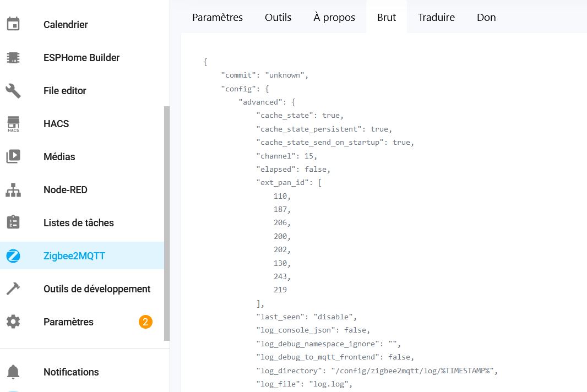Click the value 200 in ext_pan_id
This screenshot has height=392, width=587.
point(282,236)
